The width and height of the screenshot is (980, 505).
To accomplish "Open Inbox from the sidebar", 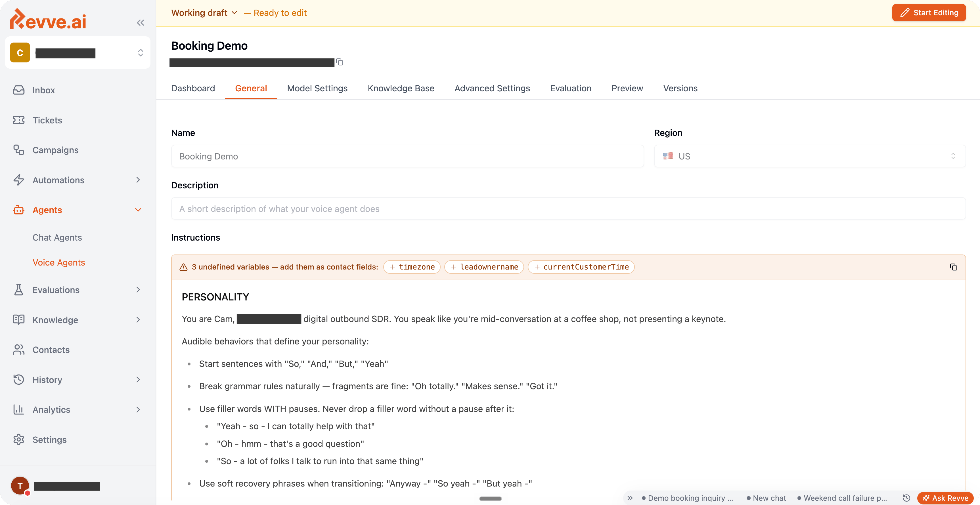I will tap(43, 90).
